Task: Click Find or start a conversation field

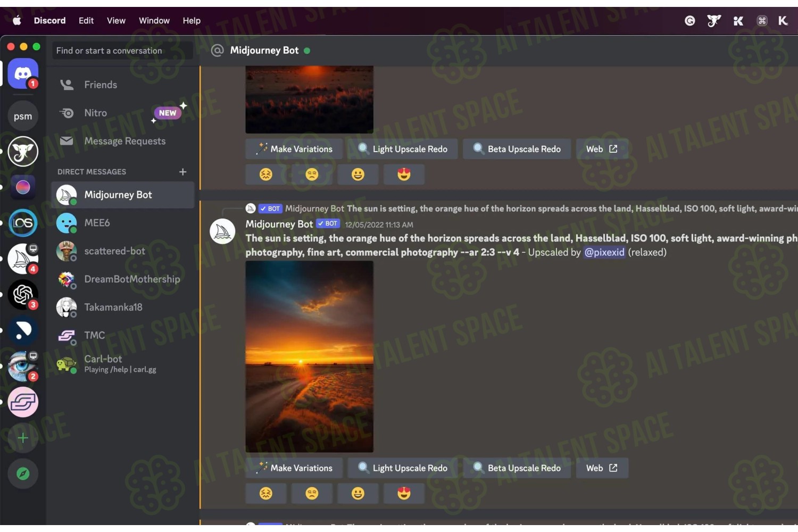Action: pos(123,51)
